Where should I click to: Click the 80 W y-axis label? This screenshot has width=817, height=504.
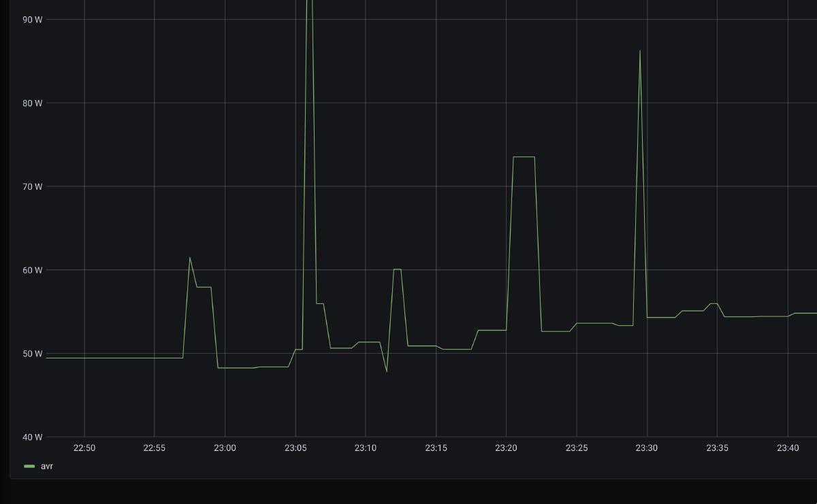32,103
